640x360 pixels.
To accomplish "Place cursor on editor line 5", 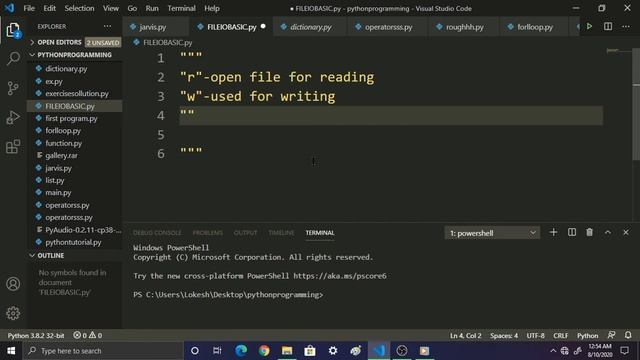I will point(391,135).
